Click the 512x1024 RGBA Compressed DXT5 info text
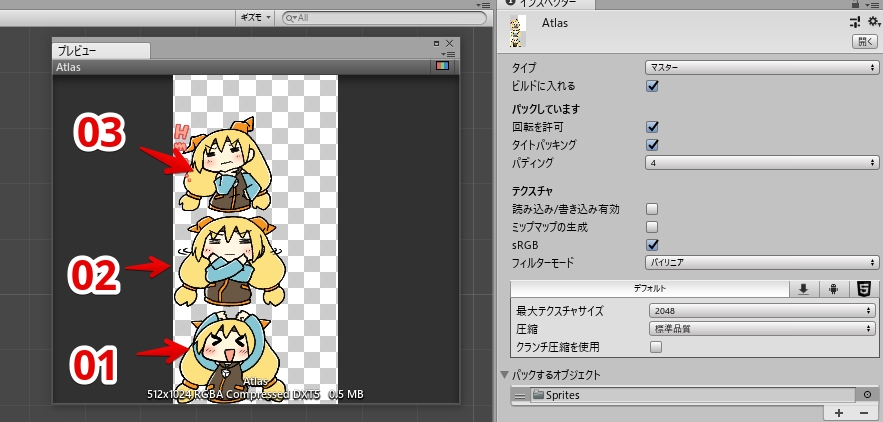883x422 pixels. pyautogui.click(x=255, y=394)
